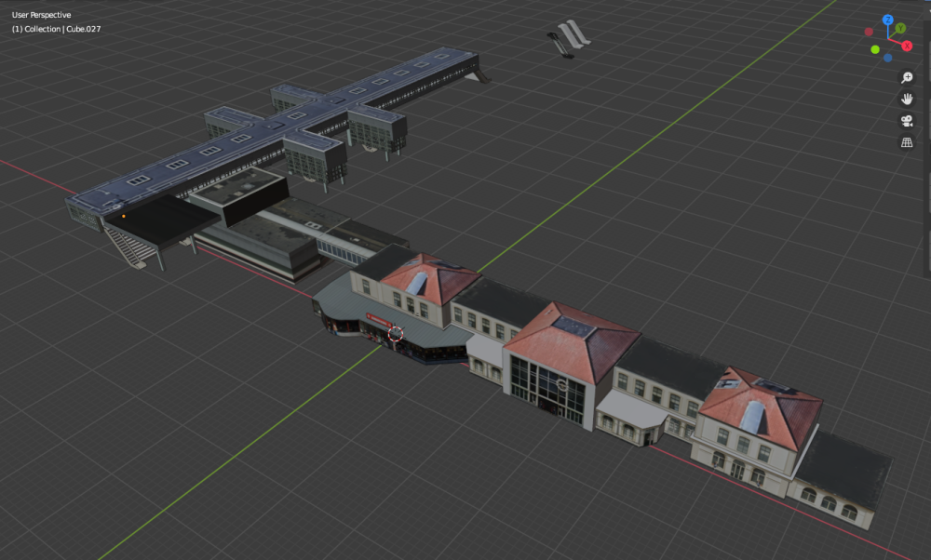Screen dimensions: 931x560
Task: Select the curved storefront with the red sign
Action: (372, 326)
